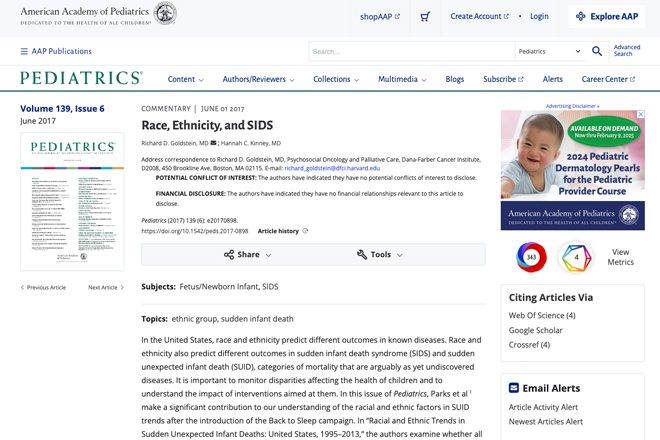The height and width of the screenshot is (440, 660).
Task: Click the Pediatric Dermatology Pearls ad banner
Action: click(572, 170)
